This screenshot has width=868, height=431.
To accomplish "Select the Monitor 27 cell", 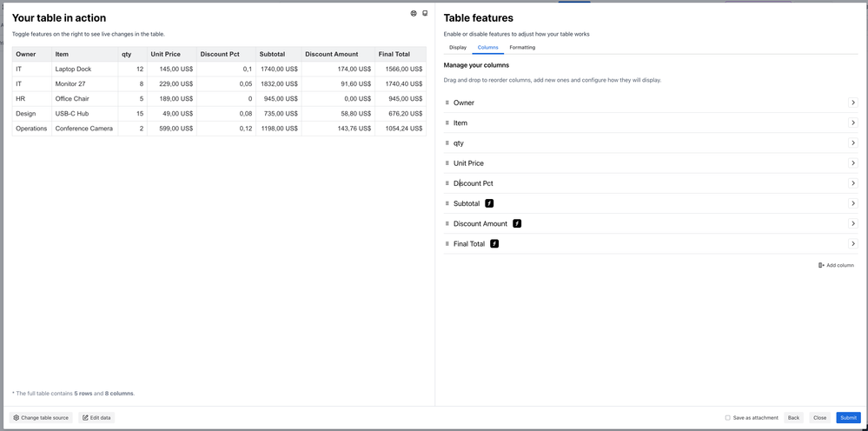I will [84, 84].
